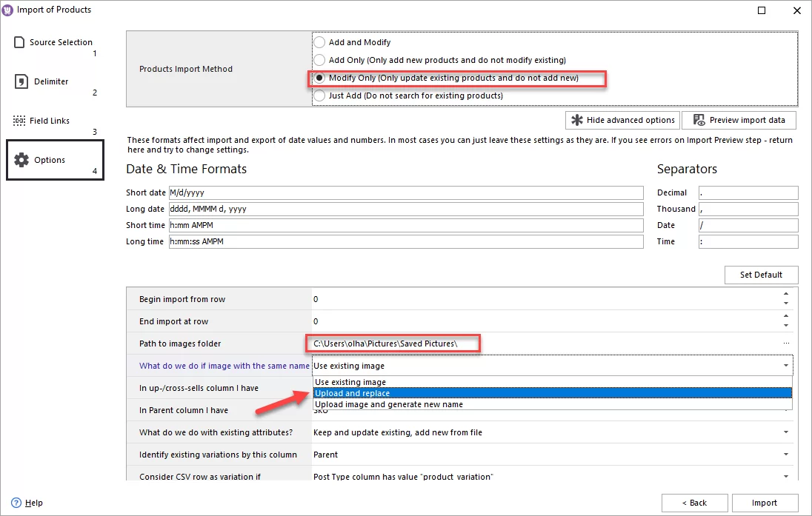Open the existing attributes dropdown

click(787, 432)
